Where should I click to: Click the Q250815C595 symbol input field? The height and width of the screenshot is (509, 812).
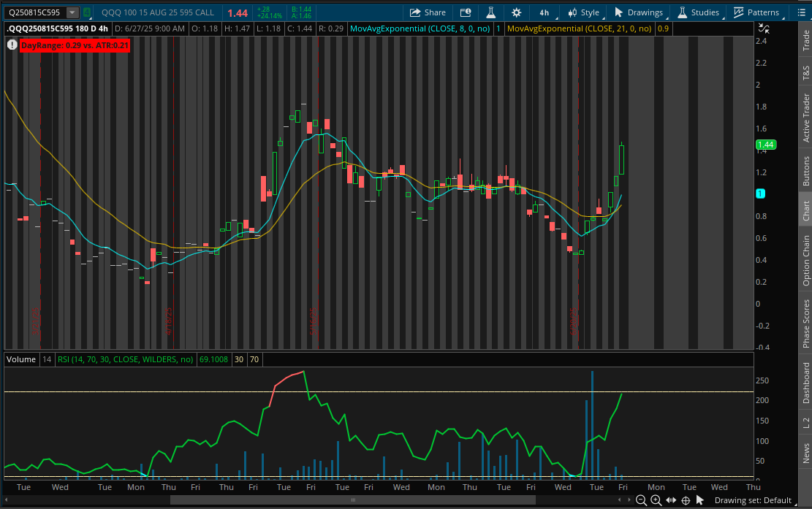(x=35, y=12)
